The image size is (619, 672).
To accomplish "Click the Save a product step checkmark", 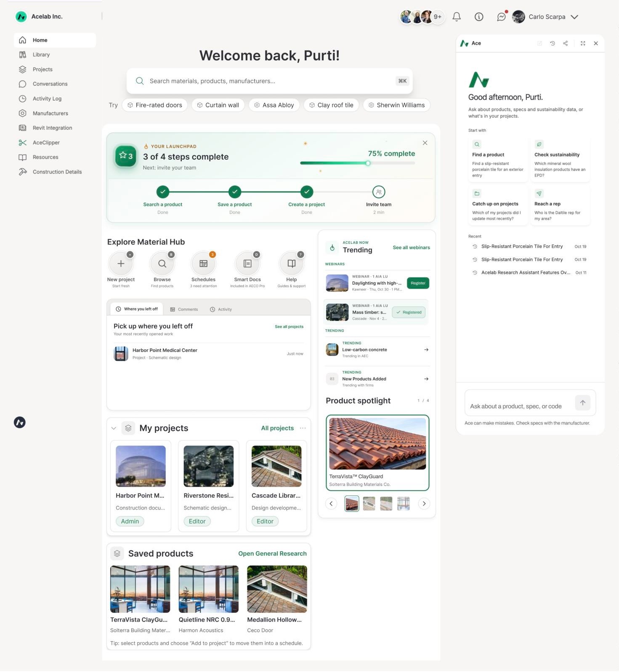I will pos(235,192).
